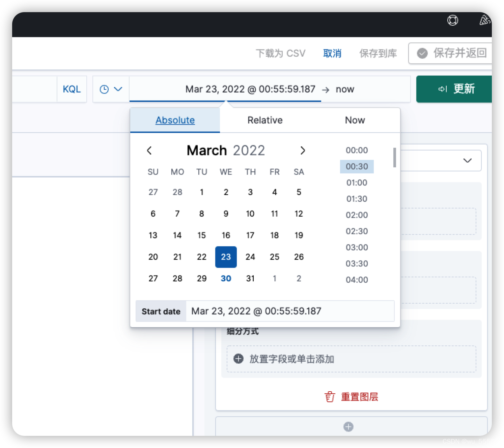Select time 02:00
Screen dimensions: 504x448
pos(357,215)
